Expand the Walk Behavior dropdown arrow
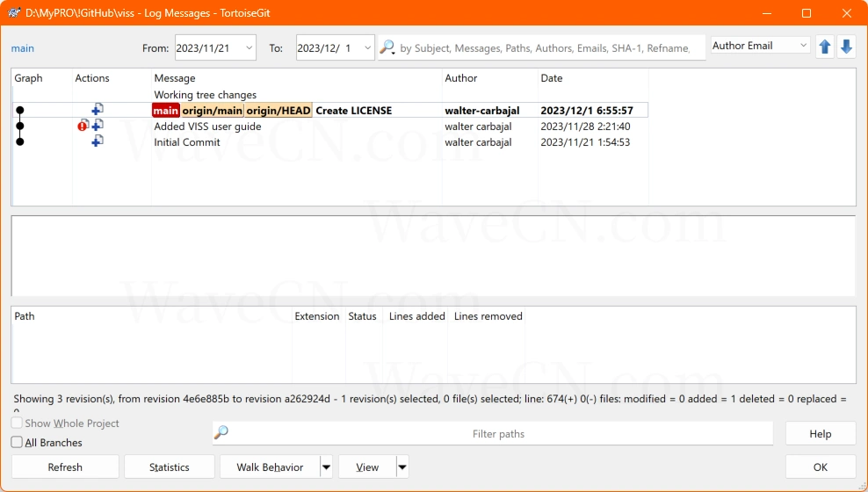 326,467
